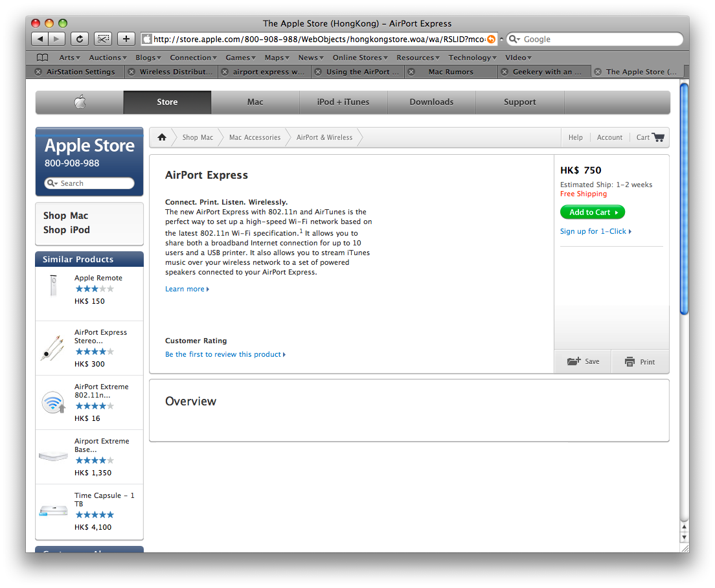Expand the Online Stores bookmarks folder
This screenshot has width=715, height=588.
click(360, 58)
